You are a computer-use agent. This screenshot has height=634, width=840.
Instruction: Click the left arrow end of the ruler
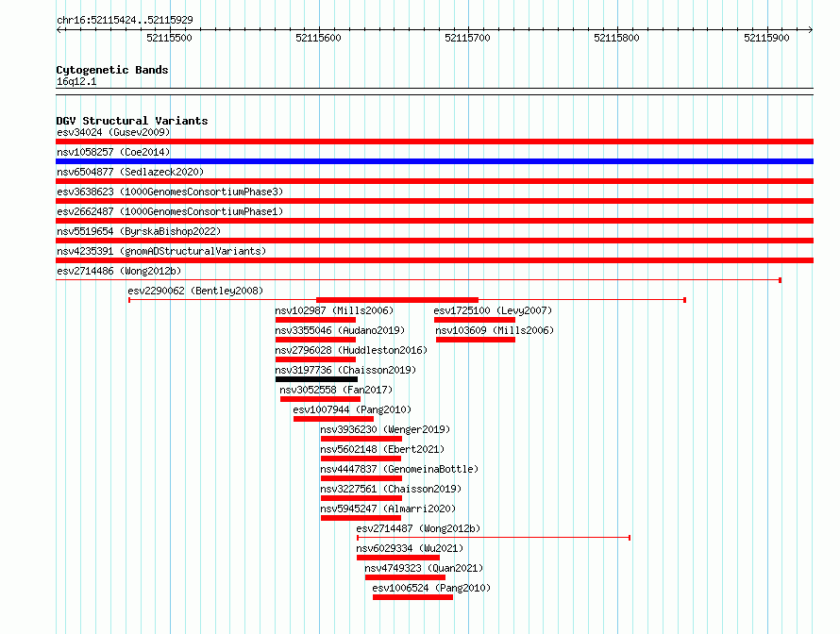[59, 29]
